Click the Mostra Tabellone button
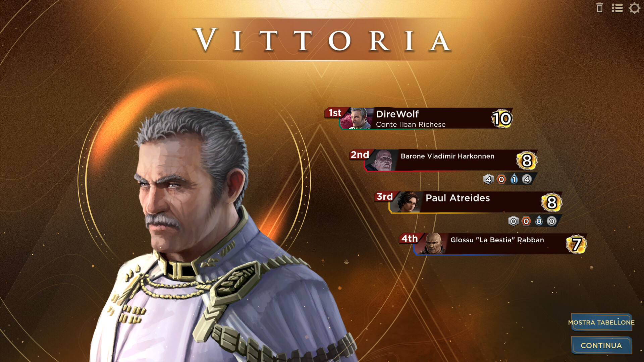Screen dimensions: 644x362 click(x=601, y=322)
